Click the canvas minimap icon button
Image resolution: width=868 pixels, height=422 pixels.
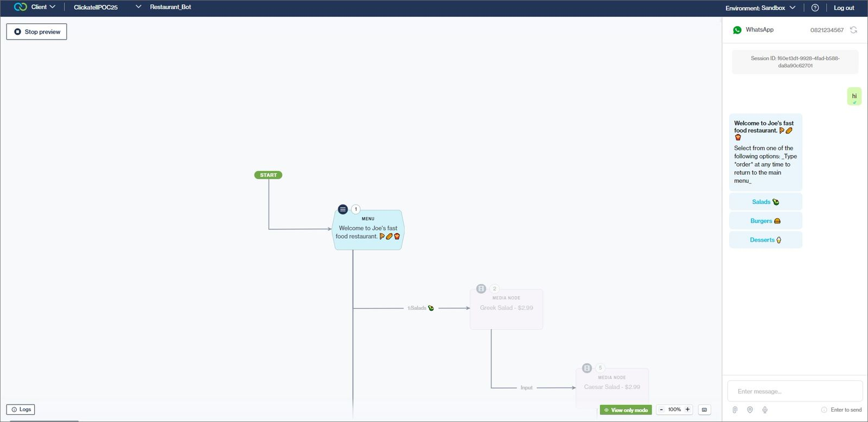(704, 410)
